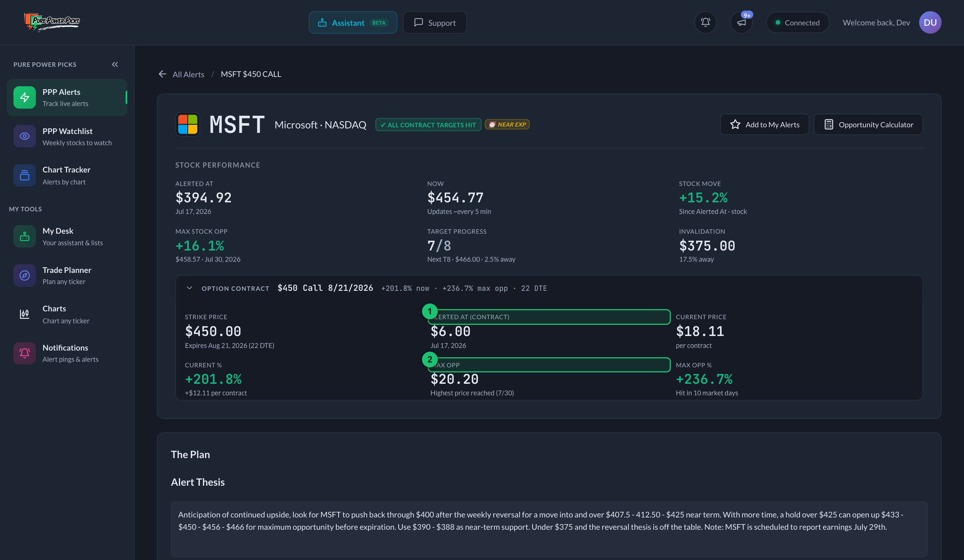Click the Chart Tracker stack icon
964x560 pixels.
[x=25, y=175]
